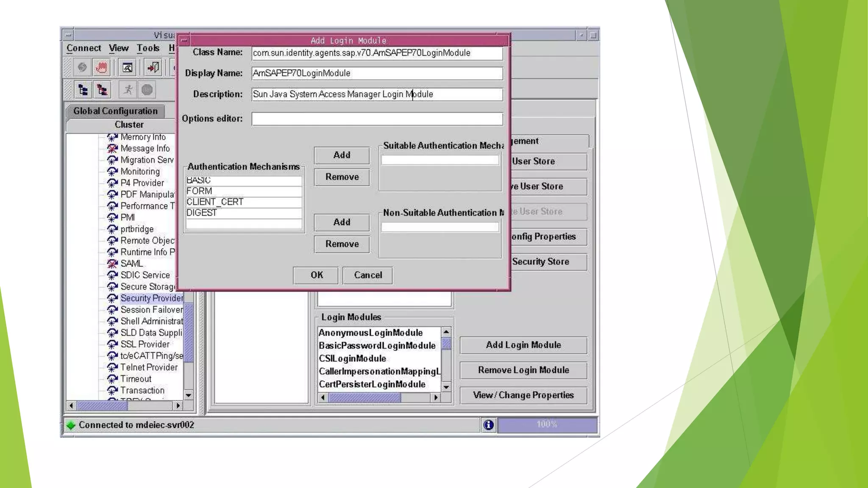This screenshot has width=868, height=488.
Task: Click the red hand disconnect icon
Action: (102, 67)
